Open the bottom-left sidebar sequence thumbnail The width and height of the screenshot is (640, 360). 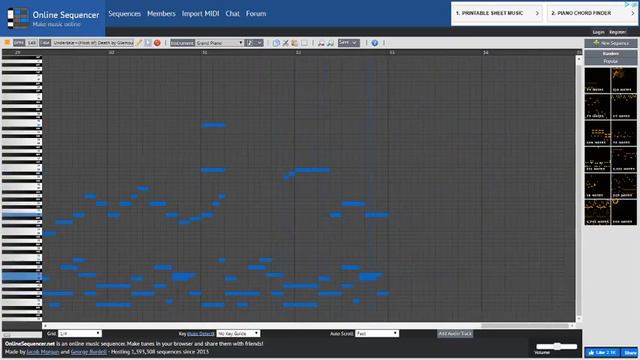597,212
